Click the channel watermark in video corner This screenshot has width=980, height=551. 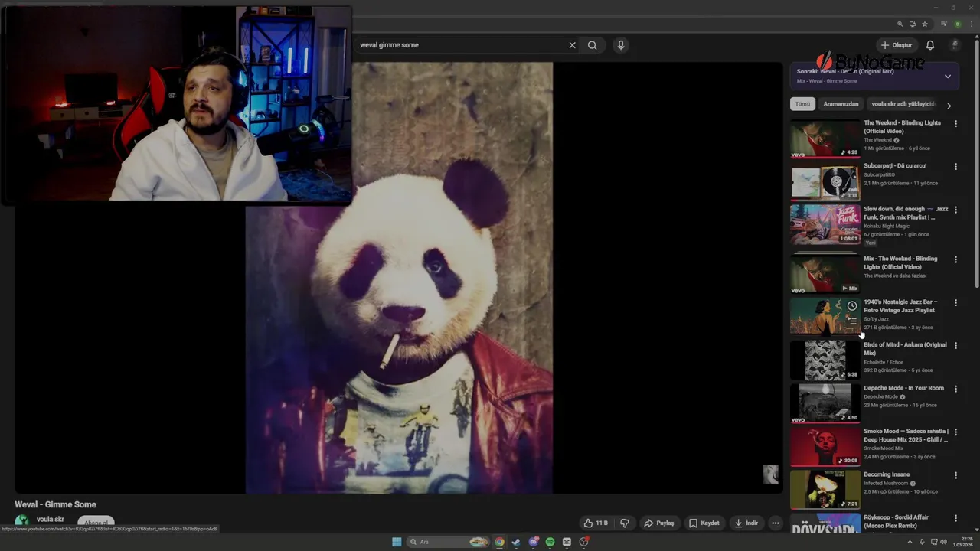coord(770,474)
